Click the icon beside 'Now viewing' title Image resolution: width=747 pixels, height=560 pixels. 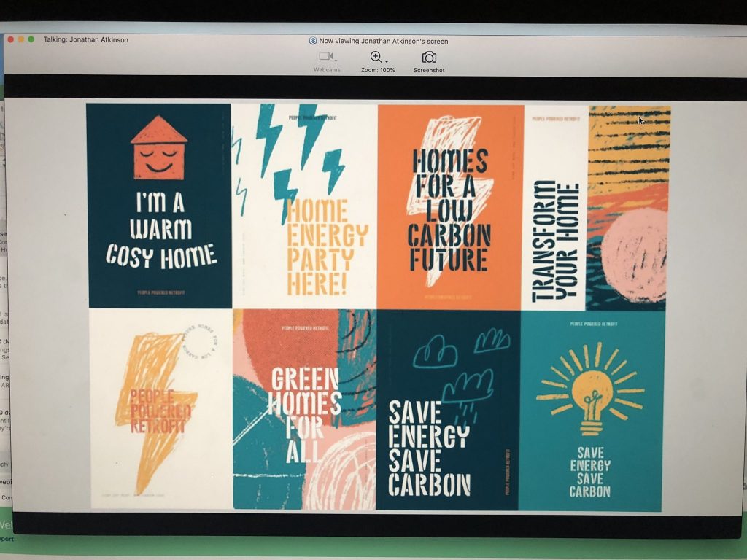(x=313, y=41)
